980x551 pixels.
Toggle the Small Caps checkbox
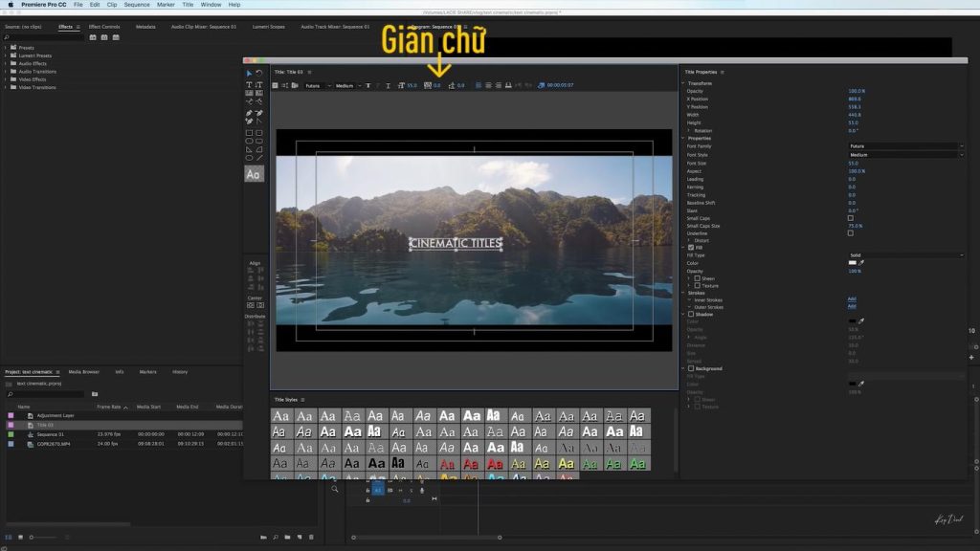pyautogui.click(x=850, y=218)
